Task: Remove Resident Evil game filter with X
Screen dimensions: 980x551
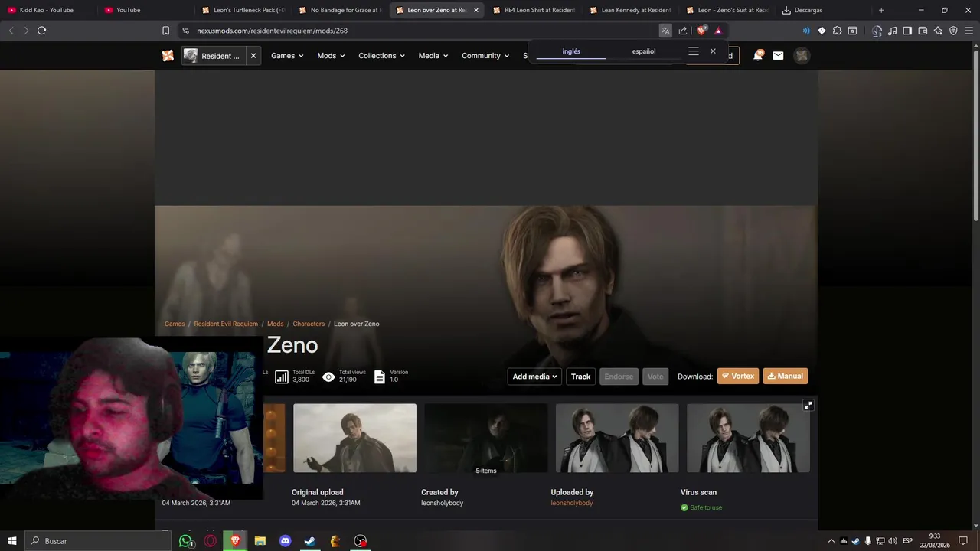Action: [x=253, y=56]
